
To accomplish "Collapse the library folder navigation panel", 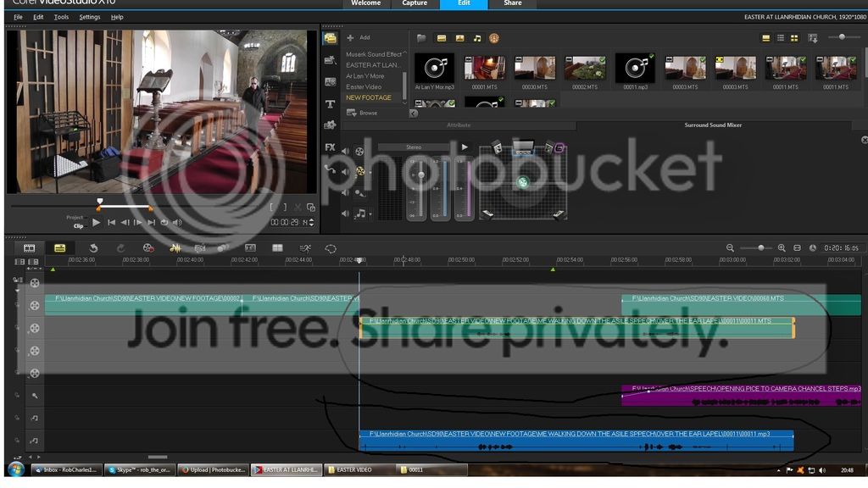I will [x=415, y=113].
